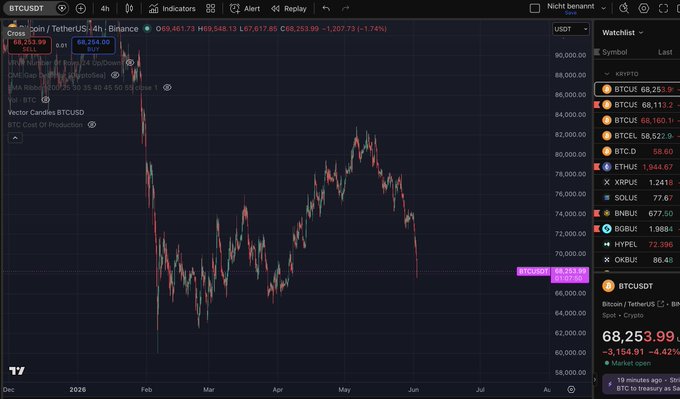Click the BTCUSDT price label on price scale
Image resolution: width=680 pixels, height=399 pixels.
click(x=533, y=271)
